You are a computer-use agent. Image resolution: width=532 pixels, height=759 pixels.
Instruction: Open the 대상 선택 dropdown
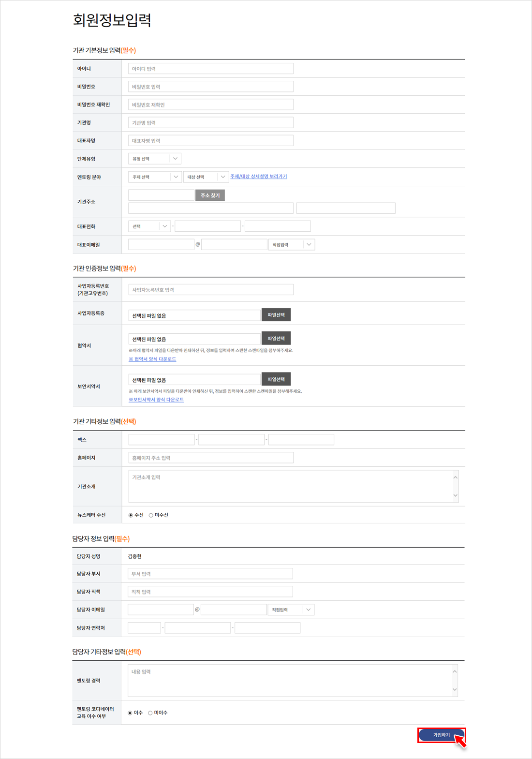pos(206,177)
